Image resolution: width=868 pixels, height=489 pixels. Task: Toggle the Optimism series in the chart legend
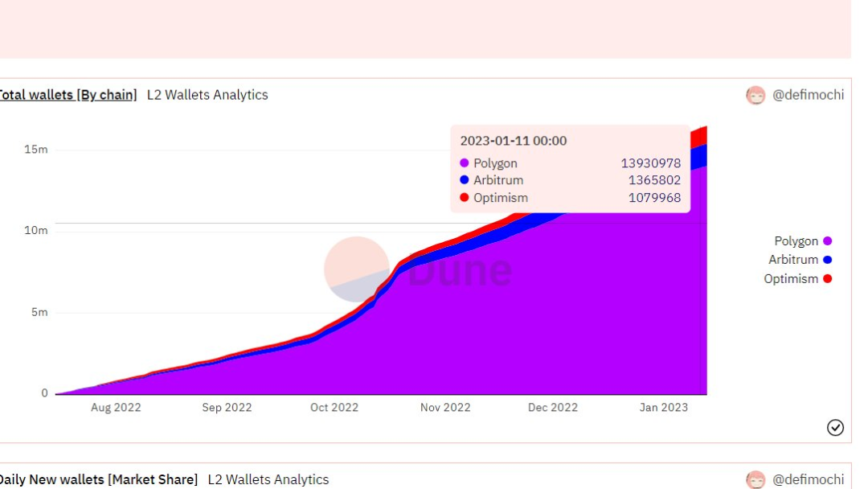(x=798, y=278)
